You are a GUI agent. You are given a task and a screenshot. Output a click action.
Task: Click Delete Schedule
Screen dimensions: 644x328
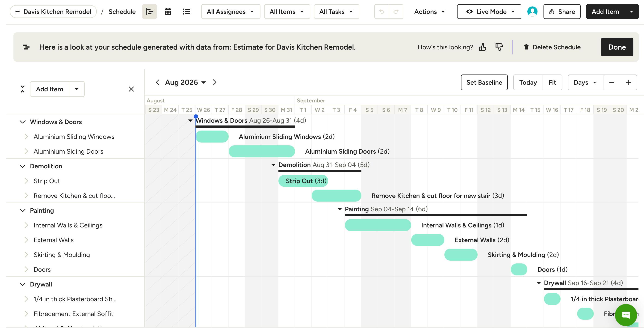[x=552, y=47]
